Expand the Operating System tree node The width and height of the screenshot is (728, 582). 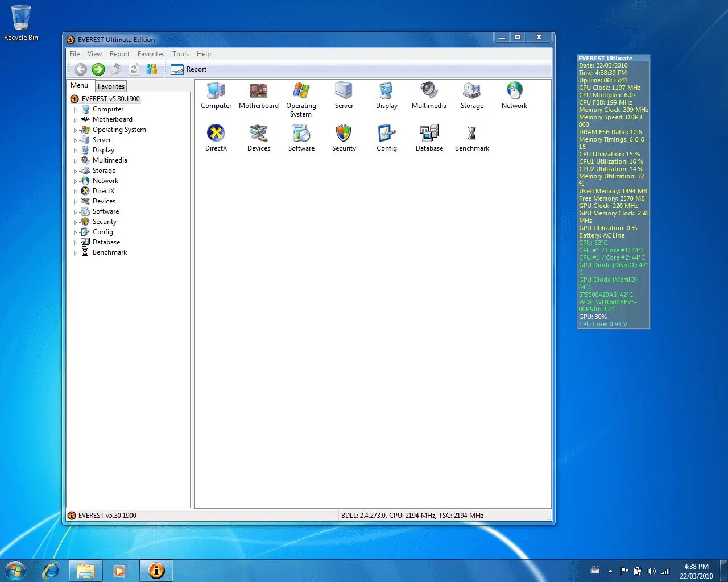75,130
